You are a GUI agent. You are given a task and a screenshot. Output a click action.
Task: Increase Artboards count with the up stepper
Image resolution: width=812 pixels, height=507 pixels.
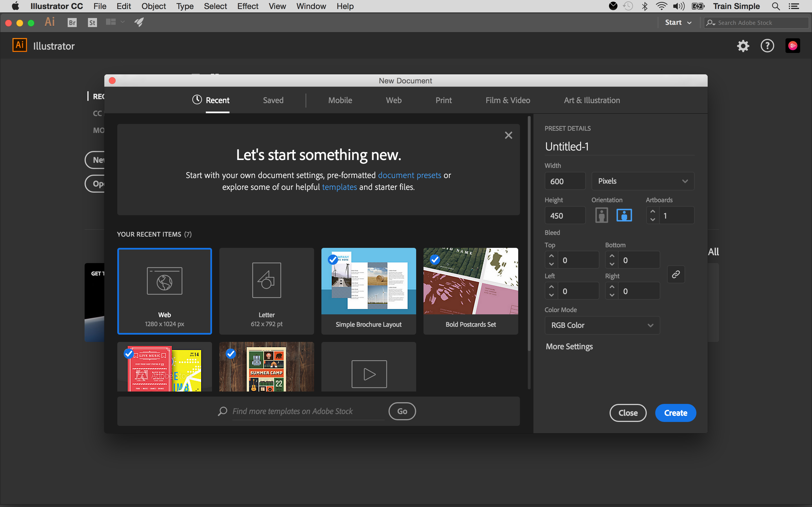point(652,211)
